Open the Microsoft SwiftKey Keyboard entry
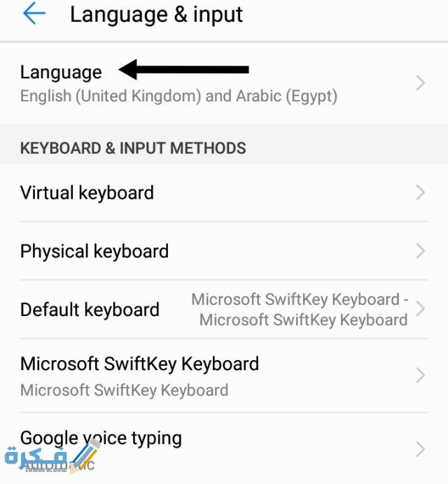Image resolution: width=448 pixels, height=484 pixels. pos(139,364)
